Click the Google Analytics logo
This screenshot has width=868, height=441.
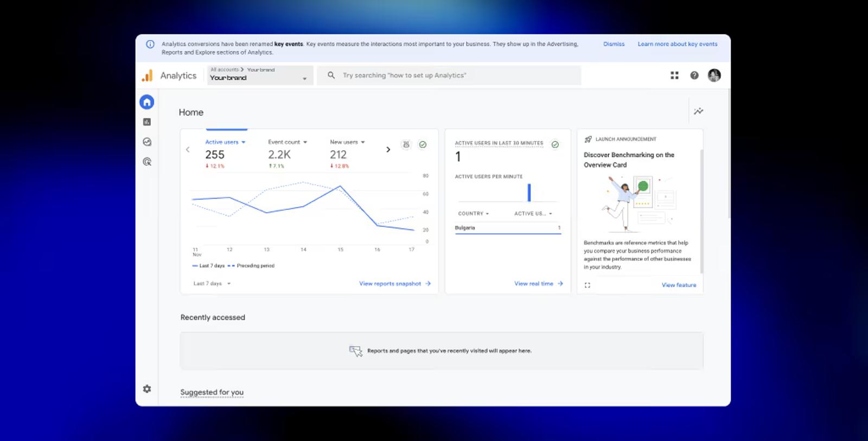click(x=147, y=76)
